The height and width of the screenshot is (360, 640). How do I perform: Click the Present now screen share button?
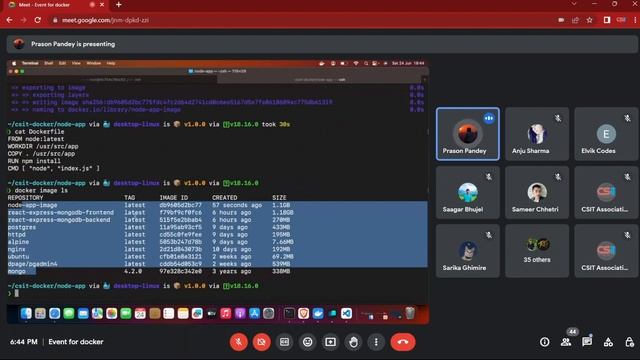tap(331, 342)
